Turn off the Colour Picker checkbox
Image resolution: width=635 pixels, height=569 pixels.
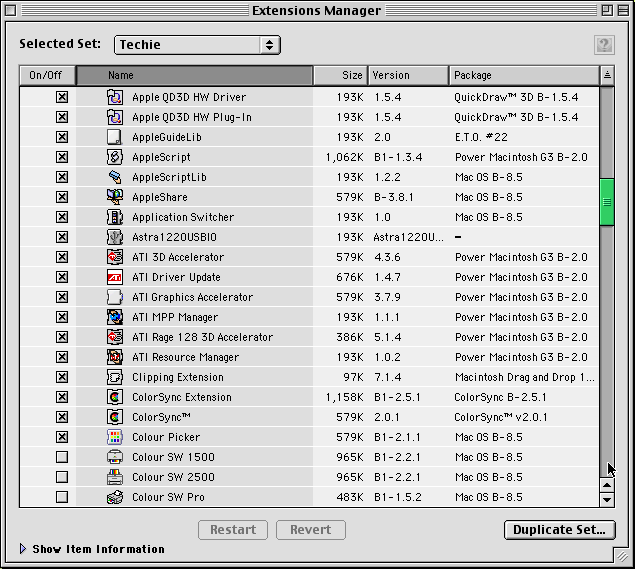click(62, 437)
